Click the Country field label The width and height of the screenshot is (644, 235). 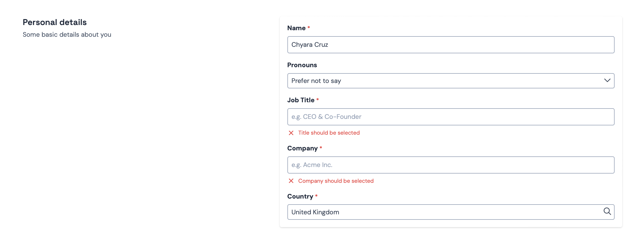click(300, 196)
